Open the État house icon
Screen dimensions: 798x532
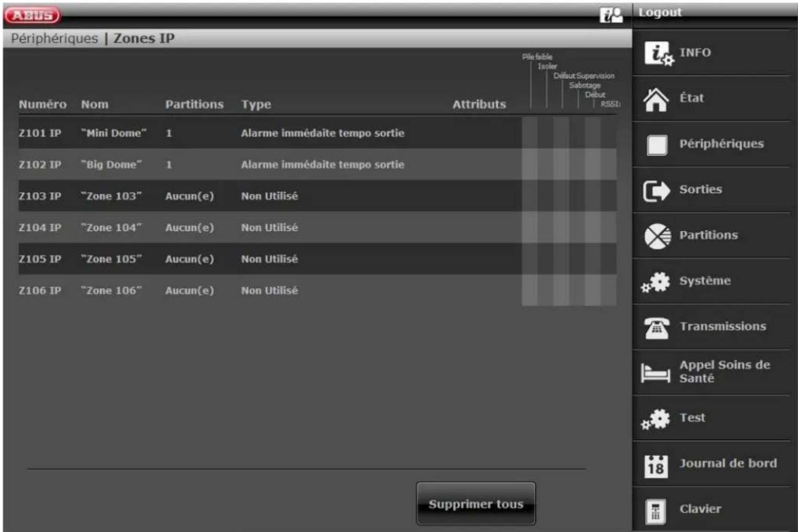[x=656, y=99]
